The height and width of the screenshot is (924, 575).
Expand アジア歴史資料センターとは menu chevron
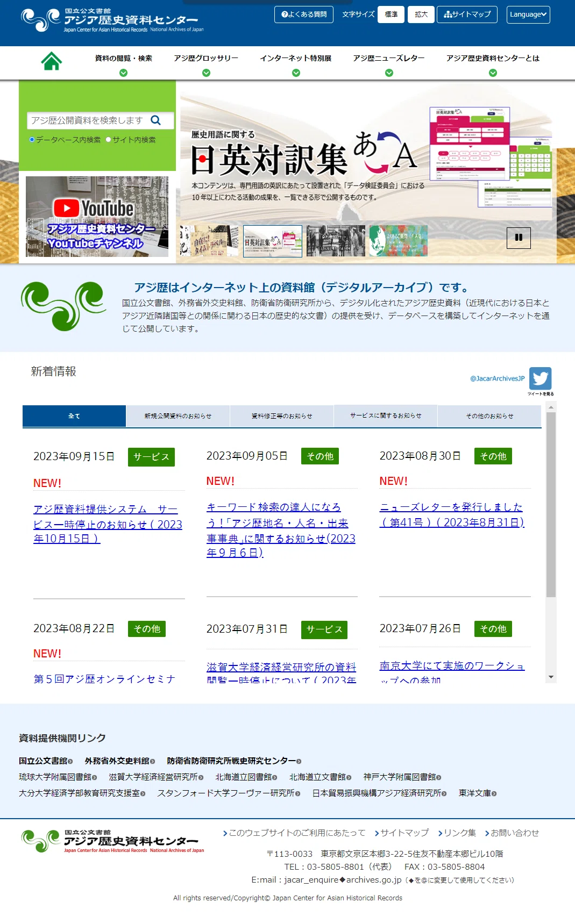493,73
